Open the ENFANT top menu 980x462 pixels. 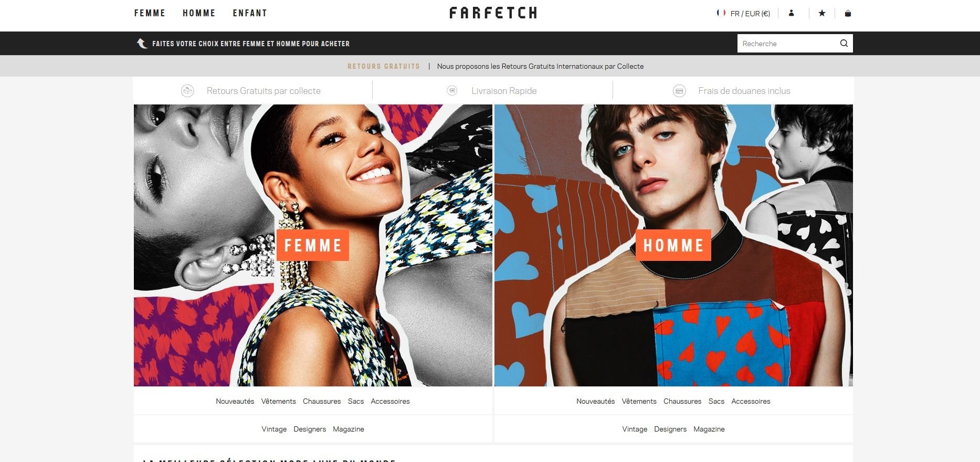click(250, 13)
